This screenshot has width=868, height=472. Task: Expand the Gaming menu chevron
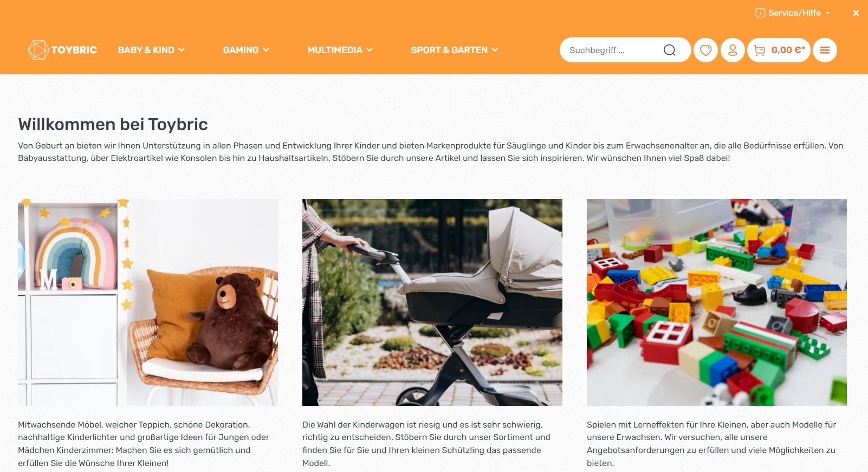click(266, 50)
